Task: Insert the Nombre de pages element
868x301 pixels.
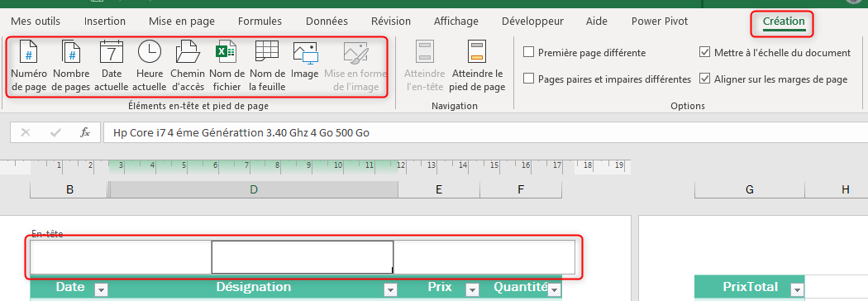Action: click(71, 66)
